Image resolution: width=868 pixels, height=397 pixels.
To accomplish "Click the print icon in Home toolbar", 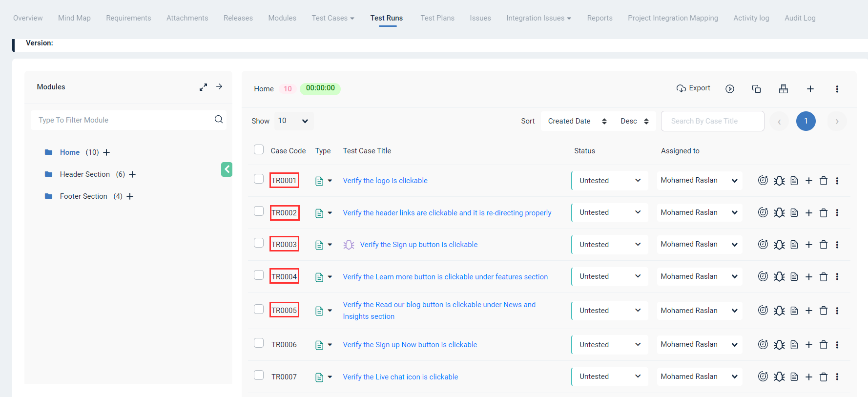I will pyautogui.click(x=784, y=89).
